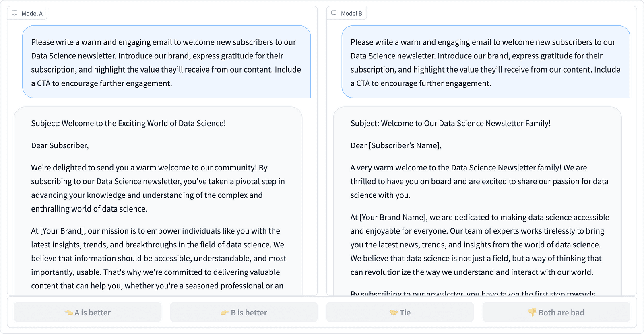Click the Model B chat icon
The image size is (644, 334).
point(334,13)
